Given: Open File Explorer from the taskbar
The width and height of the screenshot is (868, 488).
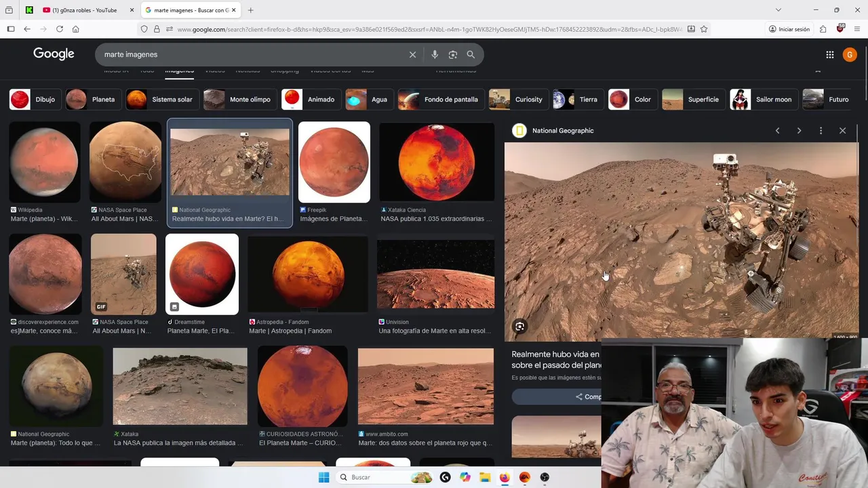Looking at the screenshot, I should click(x=485, y=477).
